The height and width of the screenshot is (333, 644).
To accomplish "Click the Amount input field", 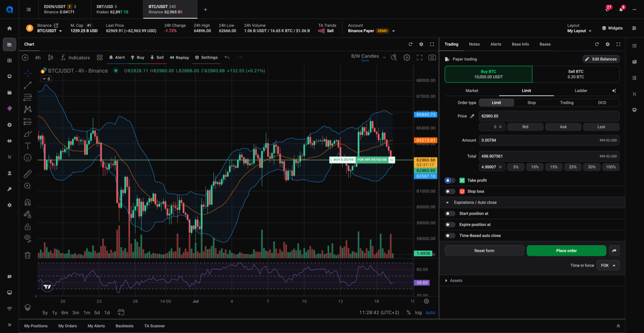I will pos(549,140).
